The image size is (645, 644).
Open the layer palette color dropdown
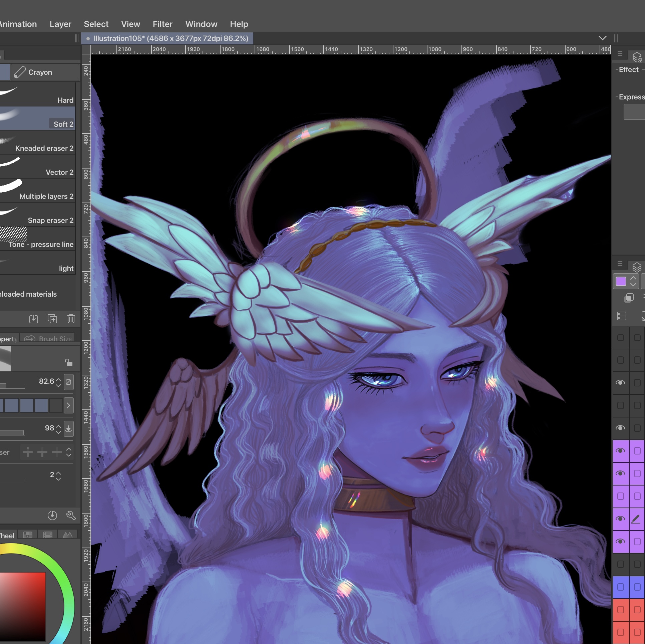[633, 281]
